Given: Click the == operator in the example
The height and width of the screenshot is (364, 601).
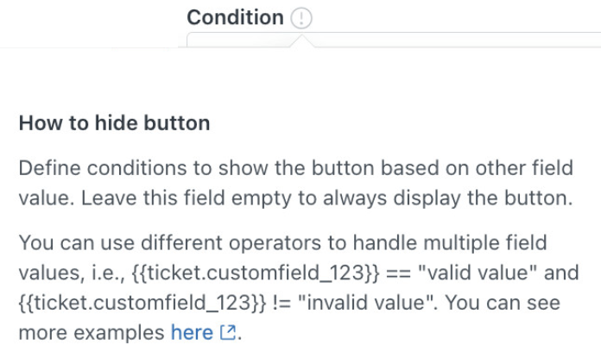Looking at the screenshot, I should click(399, 273).
